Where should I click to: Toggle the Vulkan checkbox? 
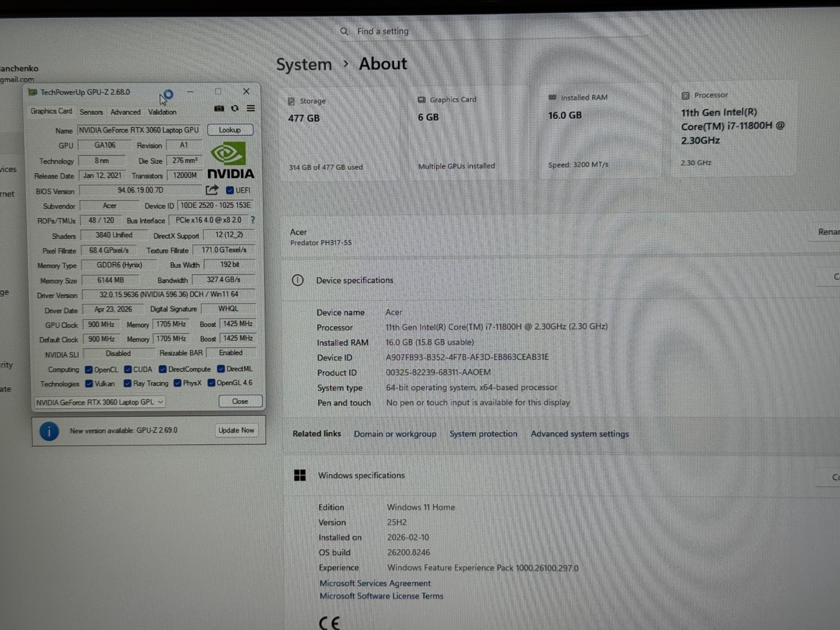pos(89,384)
